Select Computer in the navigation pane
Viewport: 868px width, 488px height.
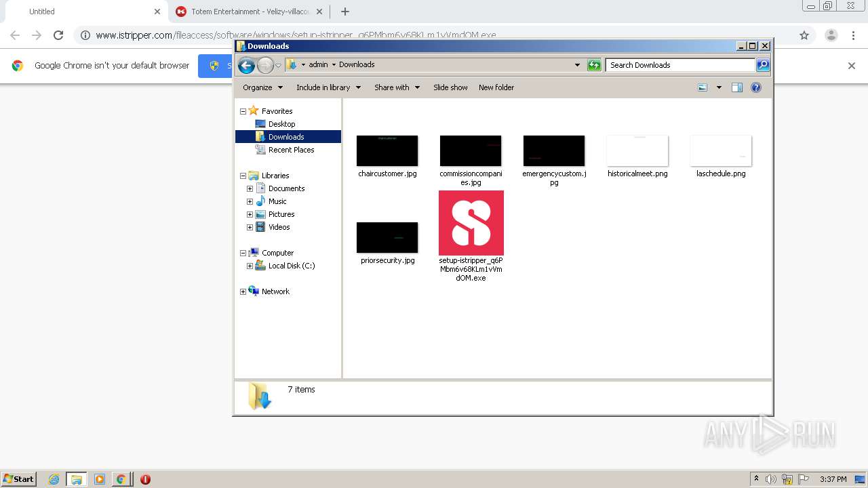coord(277,253)
